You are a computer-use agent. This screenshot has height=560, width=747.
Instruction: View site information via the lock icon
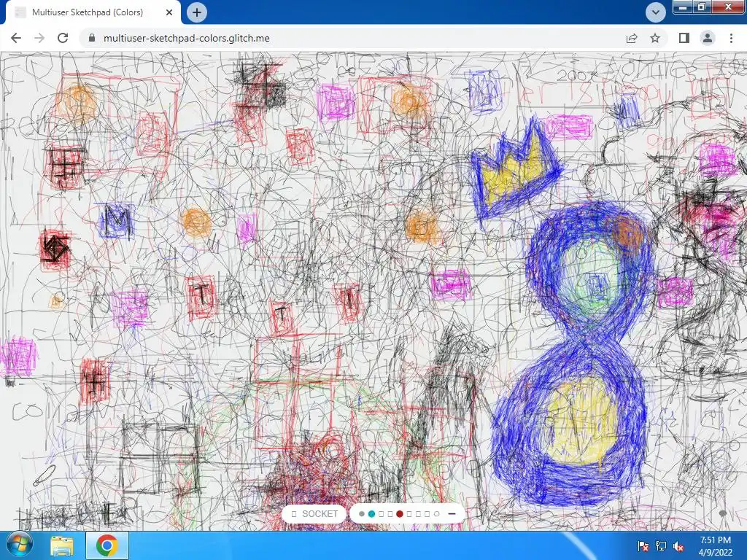92,38
